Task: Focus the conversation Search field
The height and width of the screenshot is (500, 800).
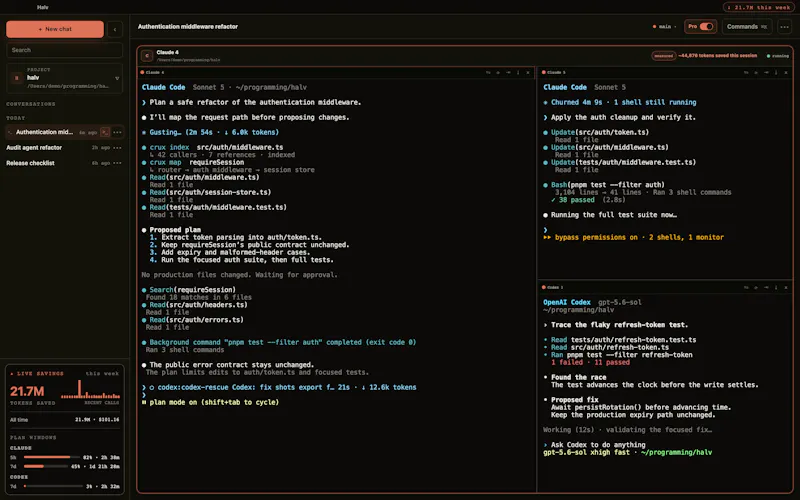Action: click(x=64, y=50)
